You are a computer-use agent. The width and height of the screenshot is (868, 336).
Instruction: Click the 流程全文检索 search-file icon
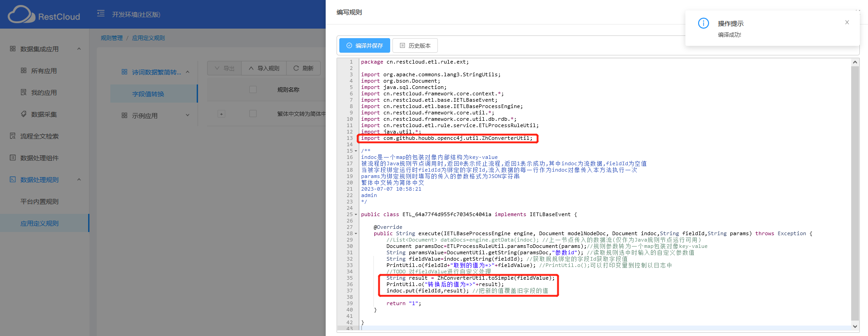pyautogui.click(x=13, y=136)
